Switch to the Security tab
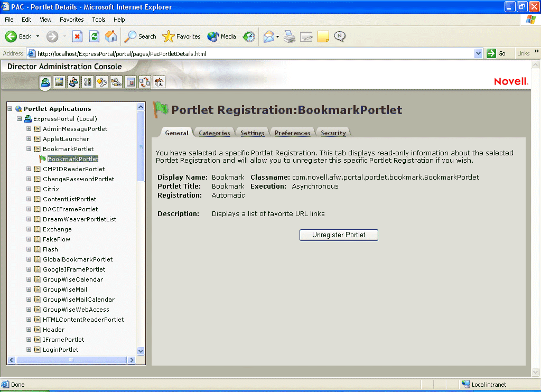 pos(333,133)
